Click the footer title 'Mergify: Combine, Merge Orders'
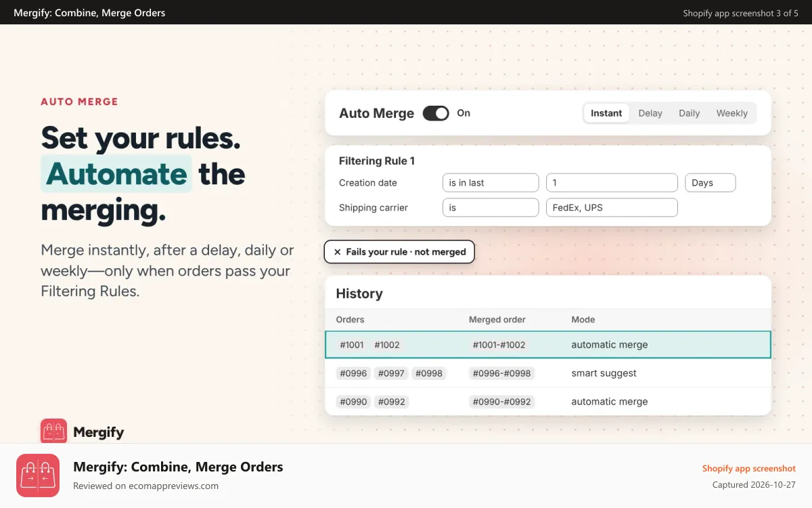The height and width of the screenshot is (508, 812). (178, 467)
